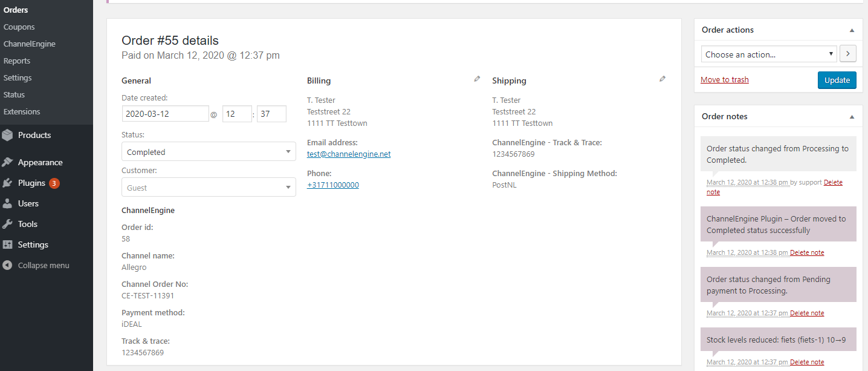Click the Date created input field
Viewport: 868px width, 371px height.
[165, 114]
